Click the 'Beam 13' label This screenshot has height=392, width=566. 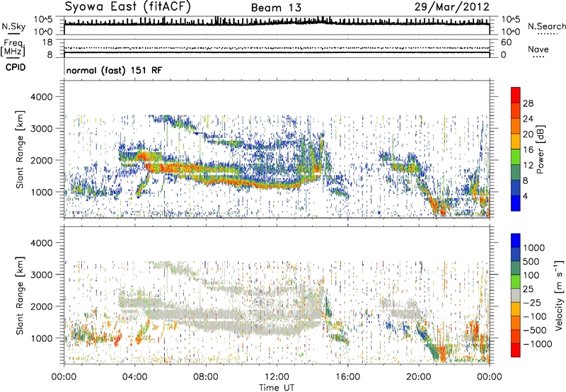[x=276, y=8]
